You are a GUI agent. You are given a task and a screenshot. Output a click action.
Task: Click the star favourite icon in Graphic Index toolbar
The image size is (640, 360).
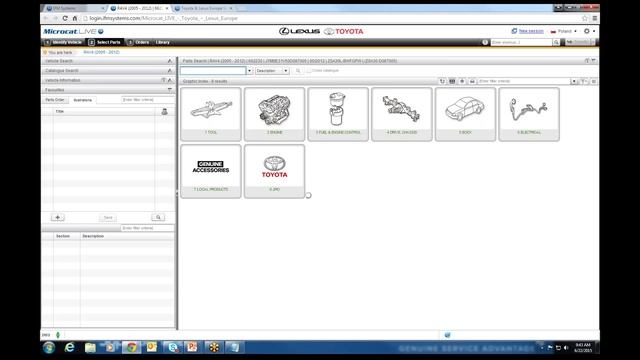tap(462, 81)
